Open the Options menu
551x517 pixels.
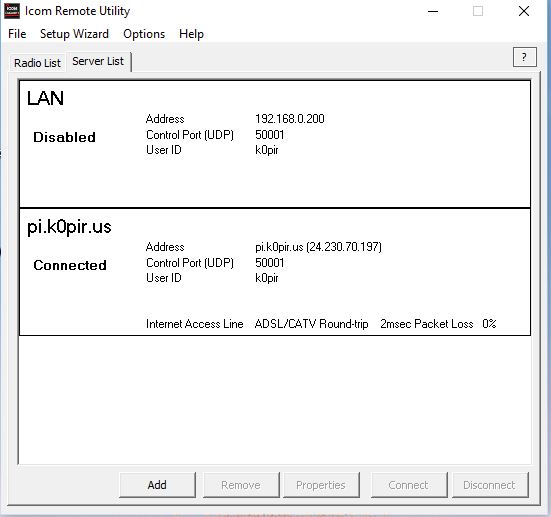click(x=144, y=34)
